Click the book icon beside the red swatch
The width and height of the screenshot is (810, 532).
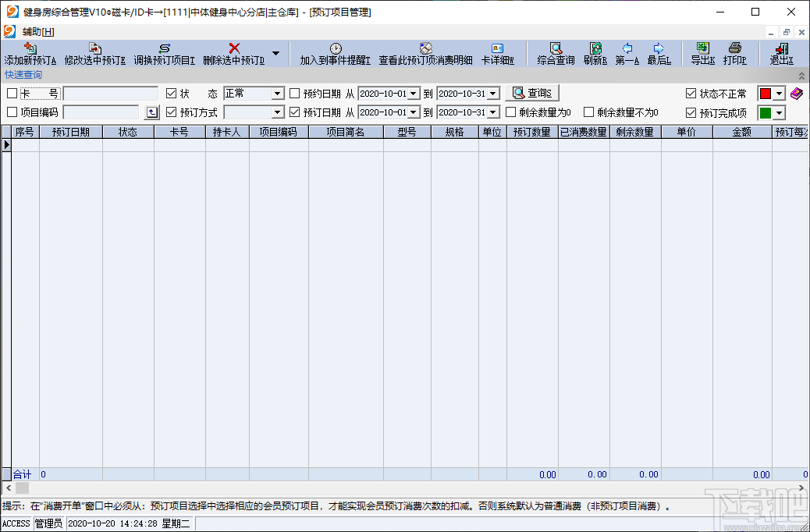click(797, 94)
